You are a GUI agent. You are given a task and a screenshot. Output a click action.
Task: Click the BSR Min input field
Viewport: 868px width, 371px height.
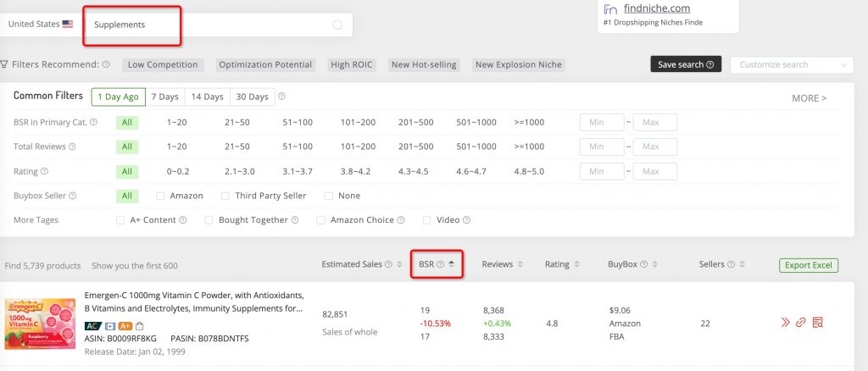(602, 122)
